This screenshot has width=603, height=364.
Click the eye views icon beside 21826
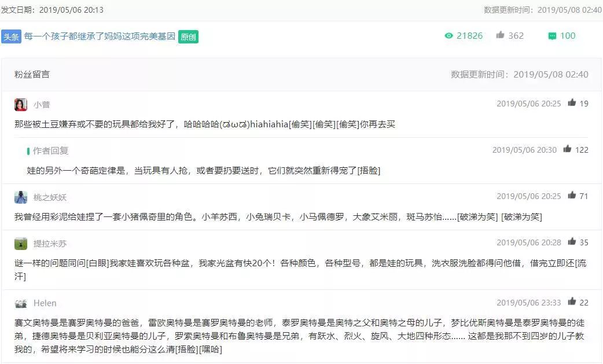coord(448,36)
